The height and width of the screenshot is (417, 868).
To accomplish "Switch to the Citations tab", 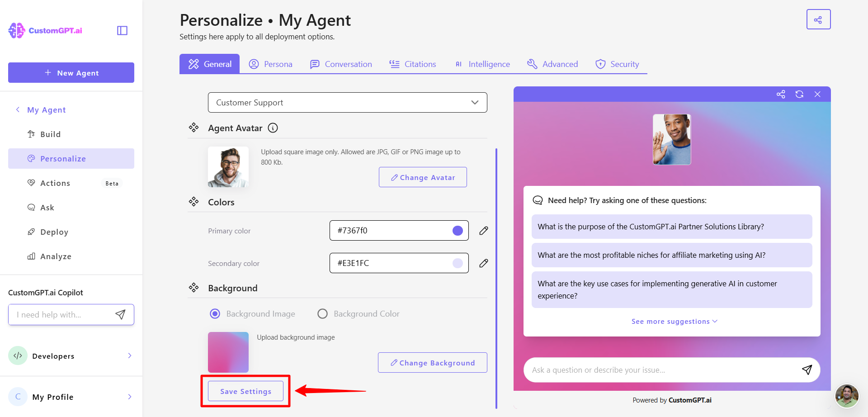I will pyautogui.click(x=413, y=64).
